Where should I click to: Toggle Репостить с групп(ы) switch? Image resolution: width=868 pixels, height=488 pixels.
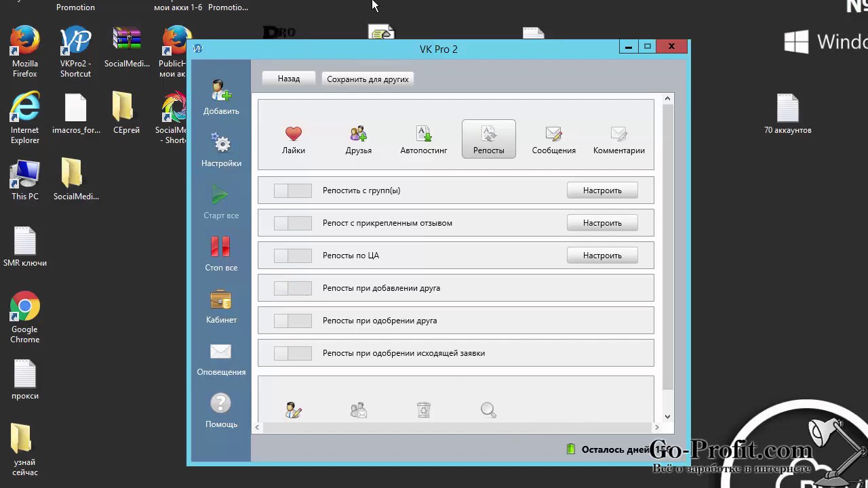point(293,190)
